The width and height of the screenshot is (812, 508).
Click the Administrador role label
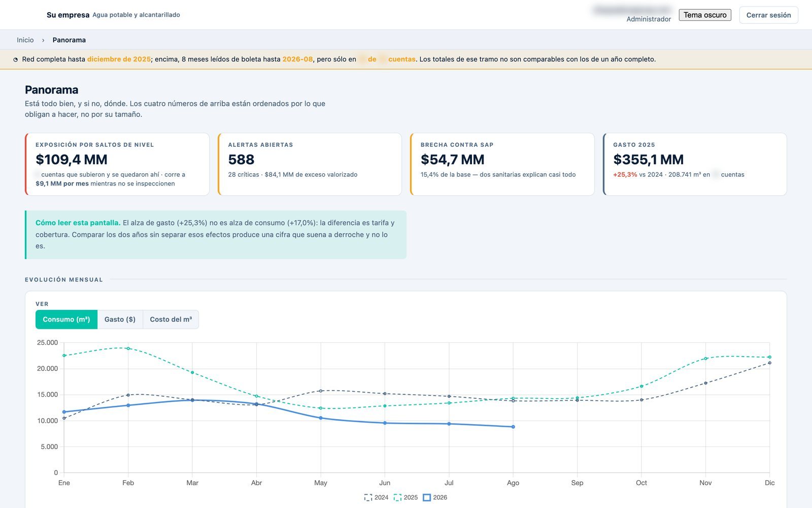pyautogui.click(x=649, y=19)
